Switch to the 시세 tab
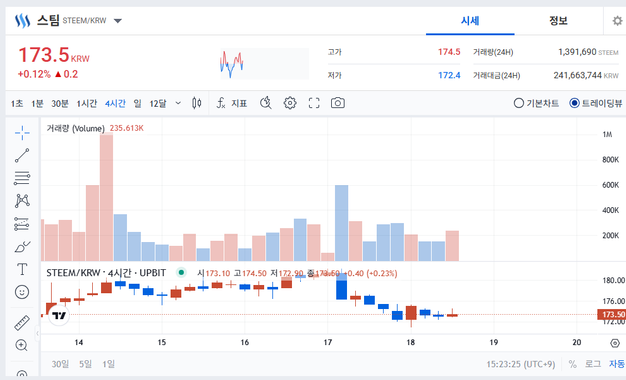The image size is (626, 380). click(470, 21)
